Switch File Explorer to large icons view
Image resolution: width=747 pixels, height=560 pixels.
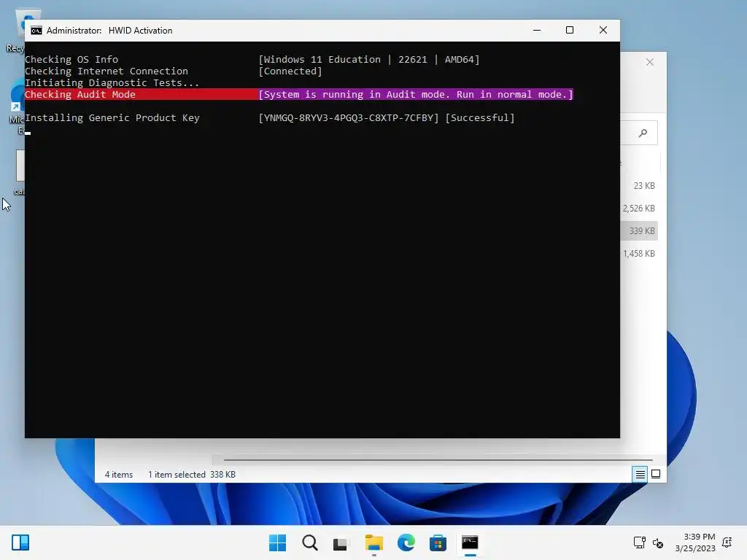click(656, 474)
